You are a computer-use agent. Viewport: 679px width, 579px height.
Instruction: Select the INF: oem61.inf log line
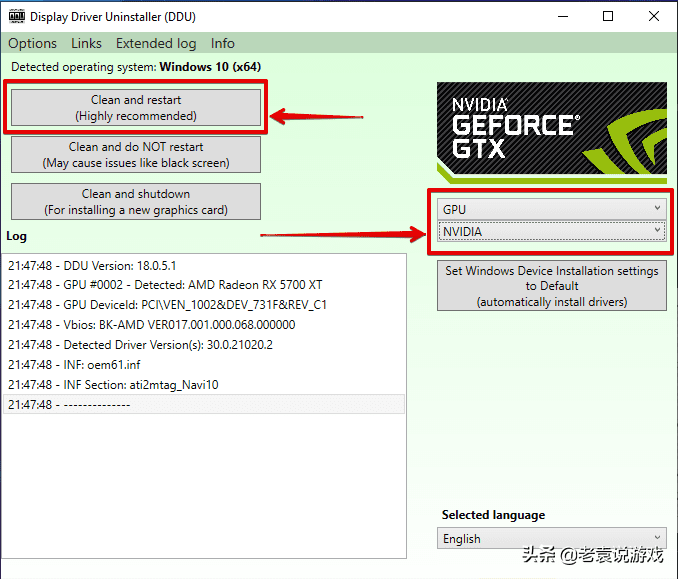[204, 364]
